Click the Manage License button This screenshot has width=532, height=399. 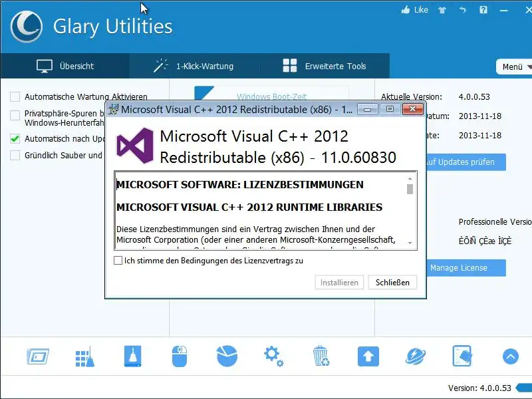pos(466,268)
